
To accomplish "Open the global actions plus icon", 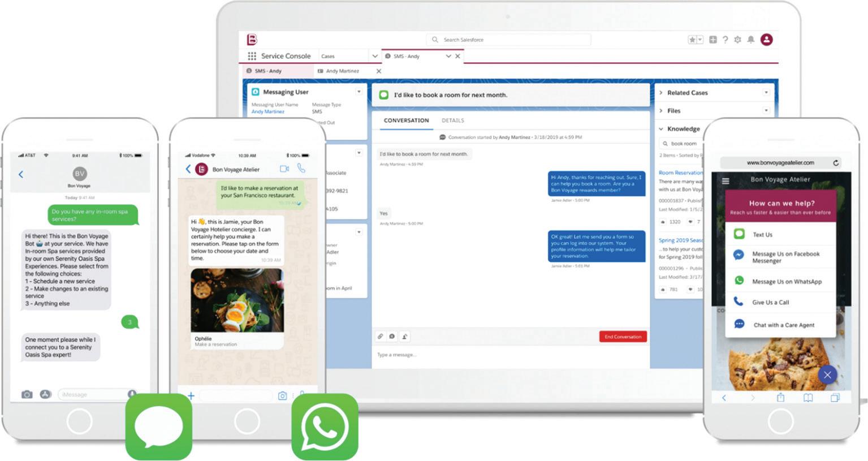I will (x=713, y=40).
